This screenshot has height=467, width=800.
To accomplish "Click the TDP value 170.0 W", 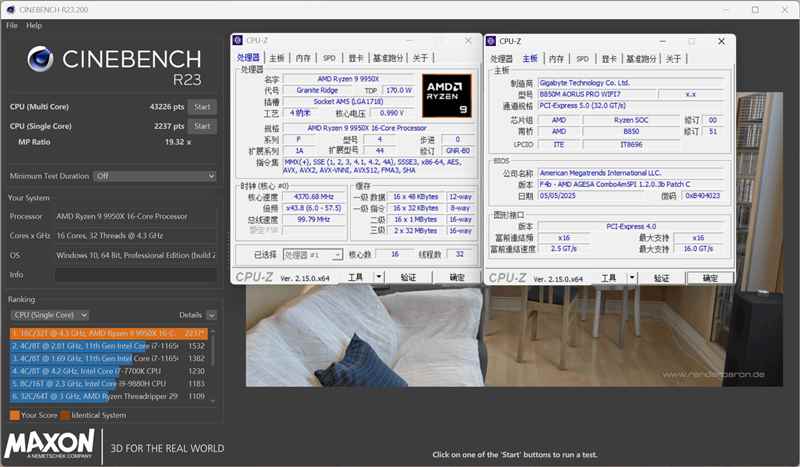I will coord(398,90).
